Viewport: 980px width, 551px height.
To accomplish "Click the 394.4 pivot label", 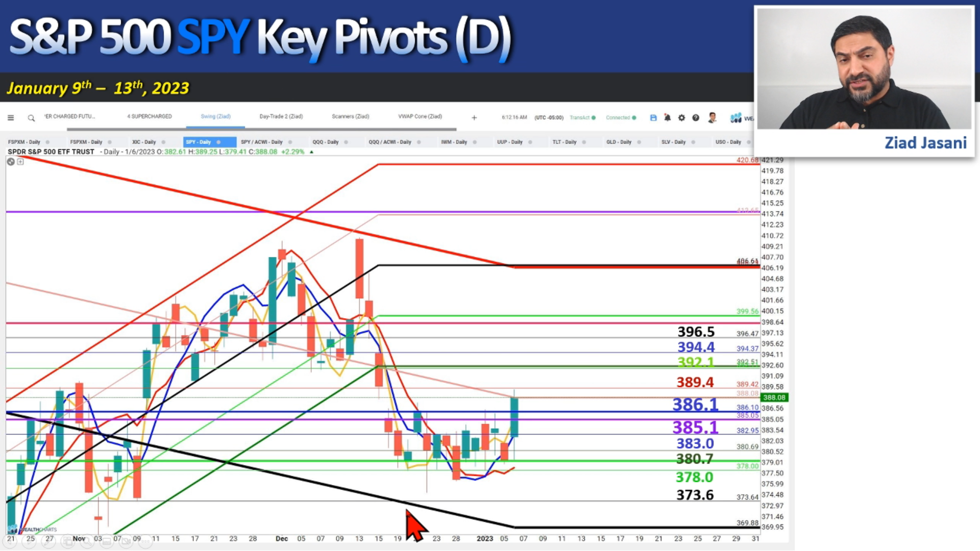I will coord(696,347).
